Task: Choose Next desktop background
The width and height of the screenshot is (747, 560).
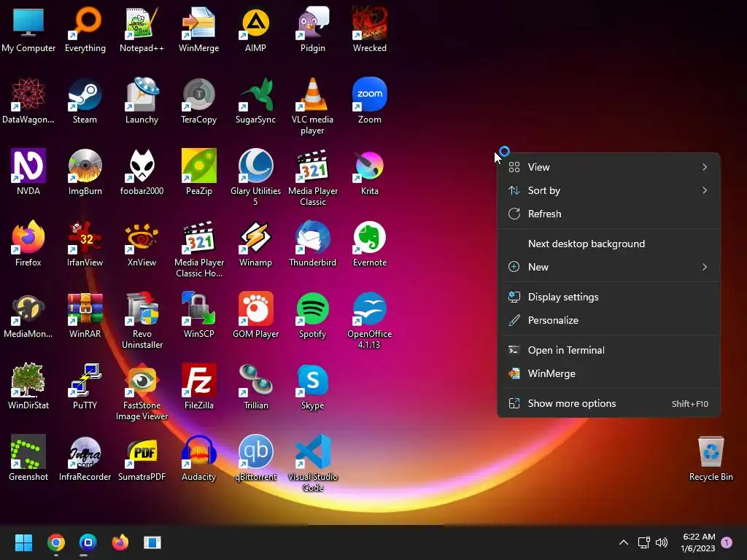Action: pos(608,244)
